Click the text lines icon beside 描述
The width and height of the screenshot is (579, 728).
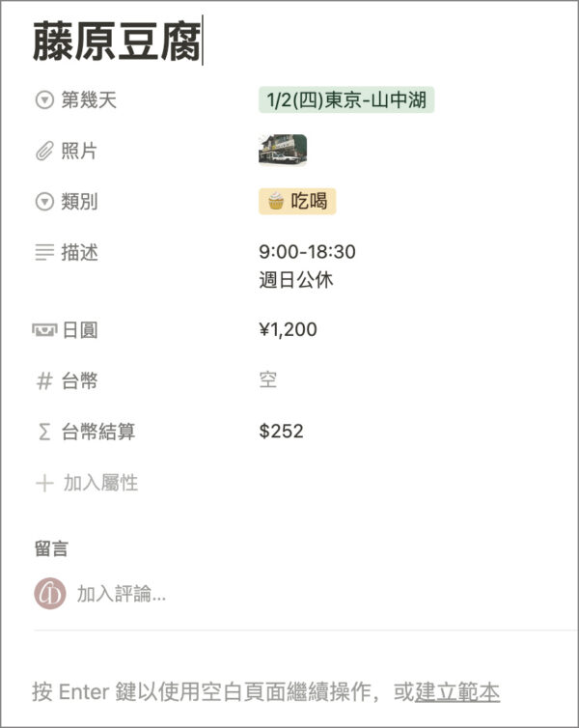(43, 254)
